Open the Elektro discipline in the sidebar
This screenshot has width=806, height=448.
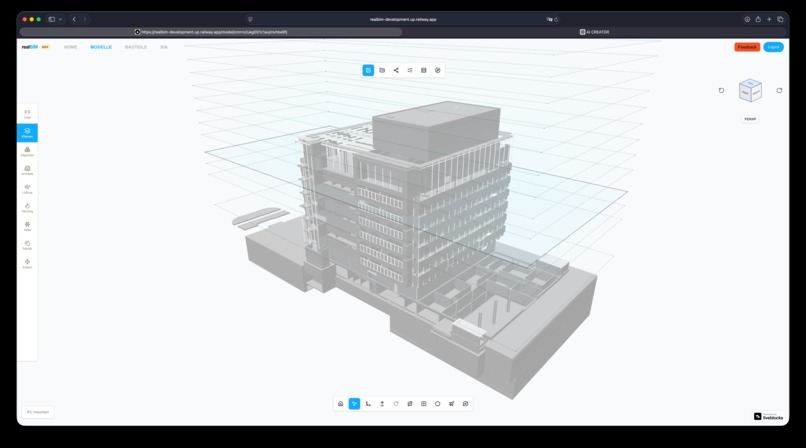click(27, 264)
